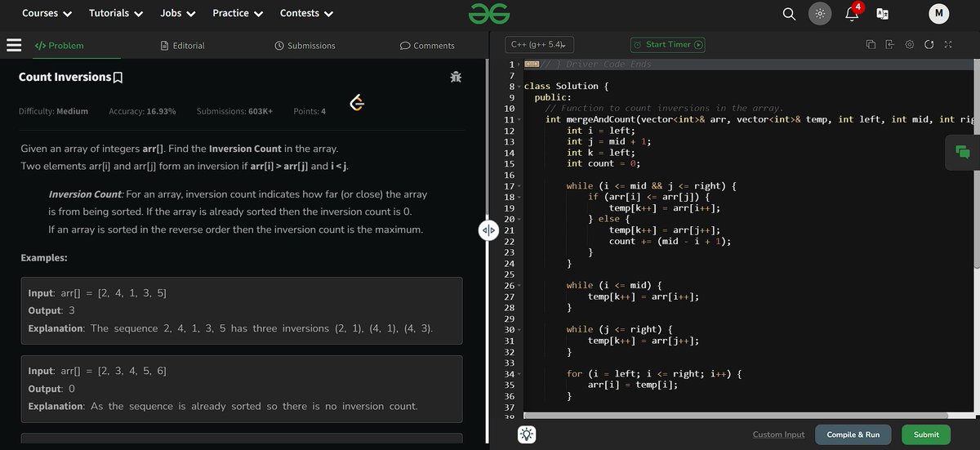Click the panel splitter handle
Viewport: 980px width, 450px height.
(488, 231)
